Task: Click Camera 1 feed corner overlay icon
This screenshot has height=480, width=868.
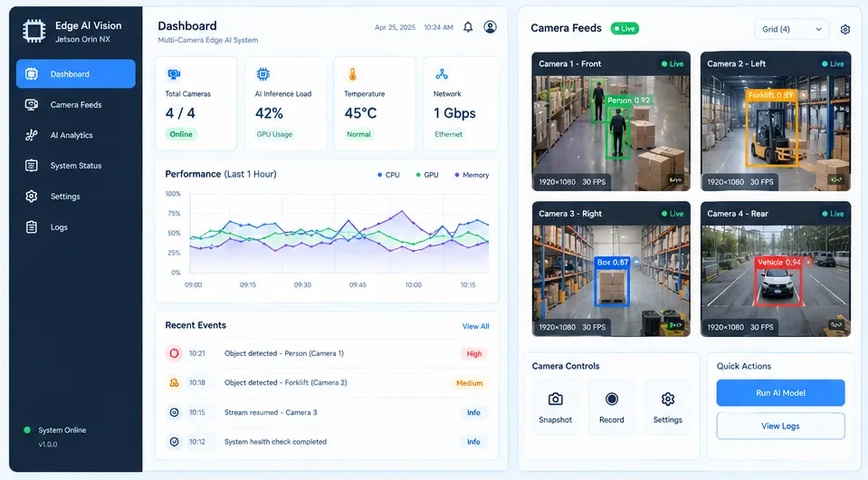Action: tap(675, 180)
